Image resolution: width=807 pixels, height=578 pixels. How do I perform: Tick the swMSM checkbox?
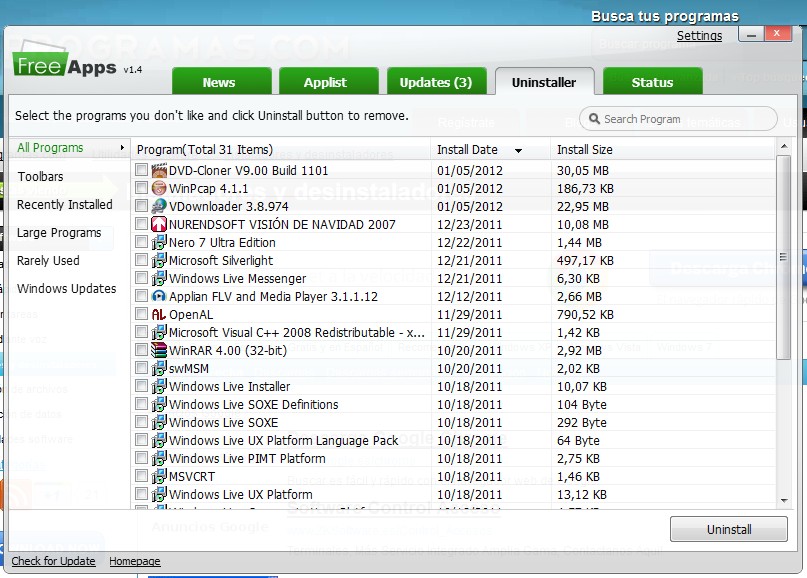click(141, 368)
